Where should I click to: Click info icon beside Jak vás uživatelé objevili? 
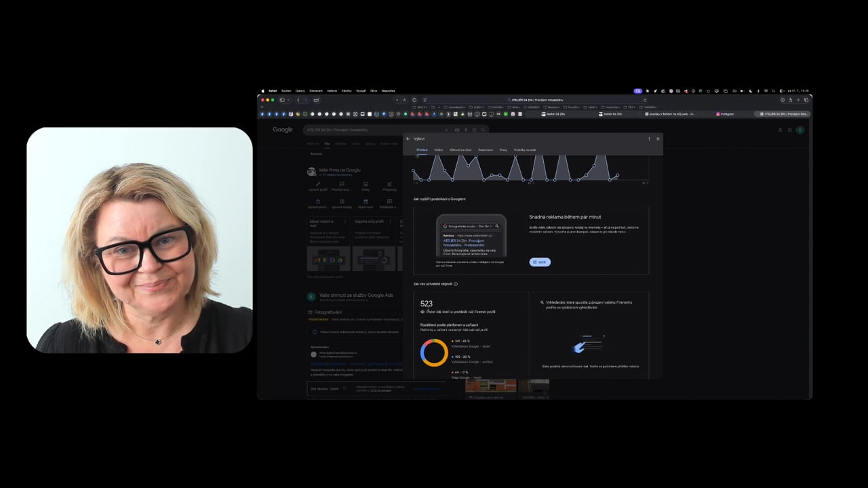[x=456, y=284]
